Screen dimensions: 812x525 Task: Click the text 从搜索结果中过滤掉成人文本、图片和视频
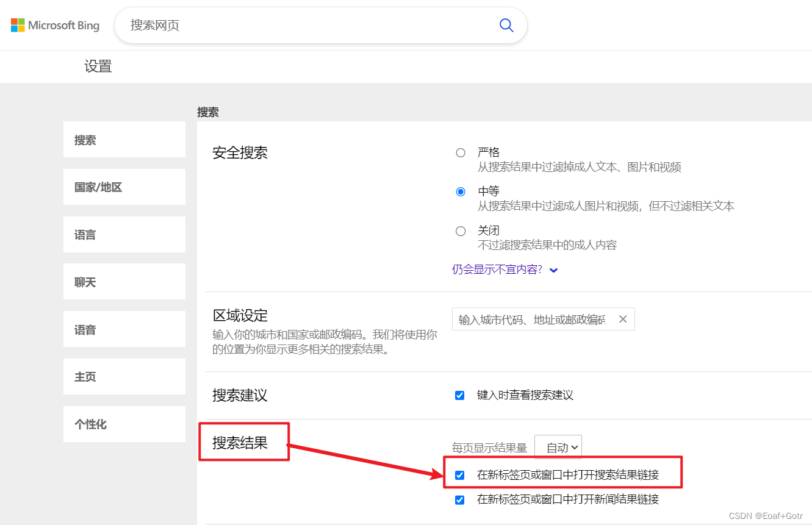tap(580, 167)
